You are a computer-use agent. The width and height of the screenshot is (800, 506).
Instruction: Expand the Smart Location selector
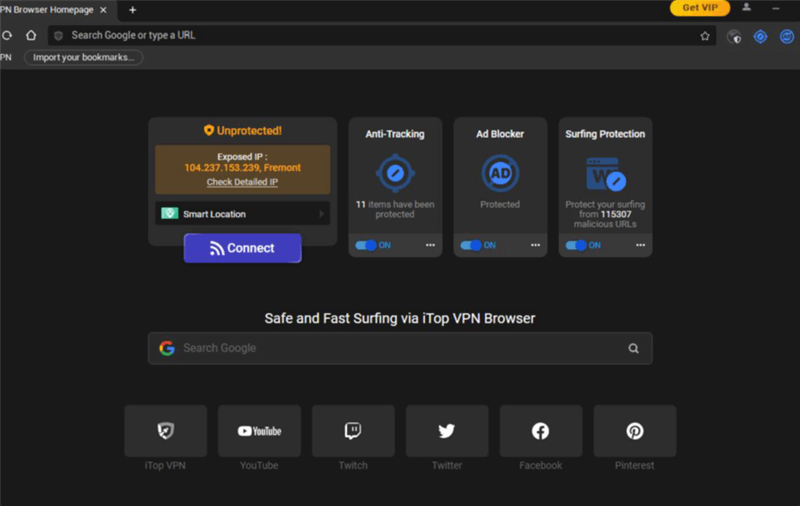coord(240,214)
